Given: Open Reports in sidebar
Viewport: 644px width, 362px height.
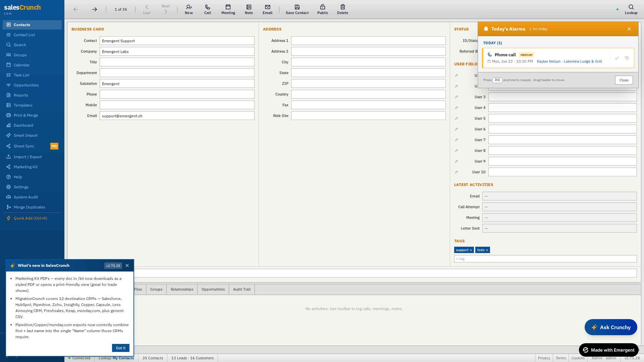Looking at the screenshot, I should click(x=32, y=95).
